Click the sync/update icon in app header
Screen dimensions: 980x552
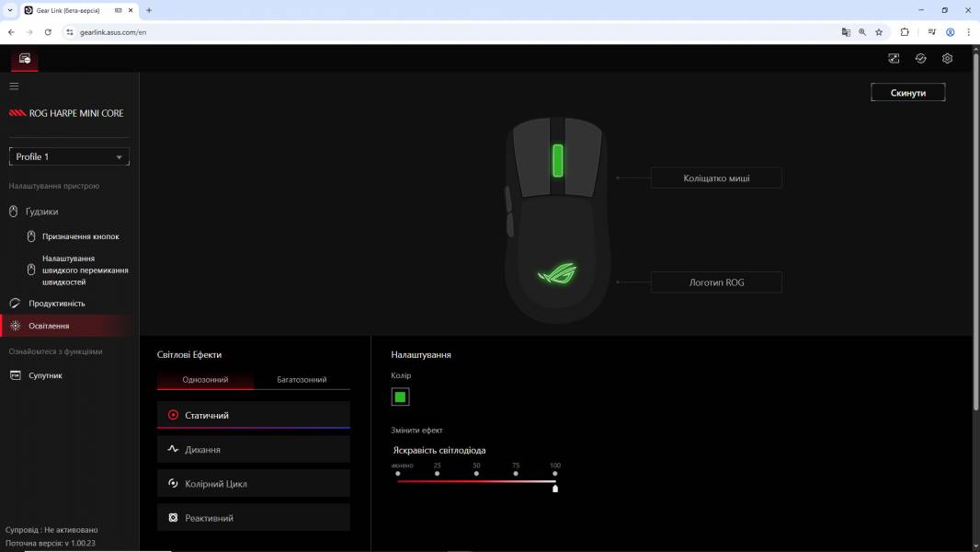click(920, 58)
